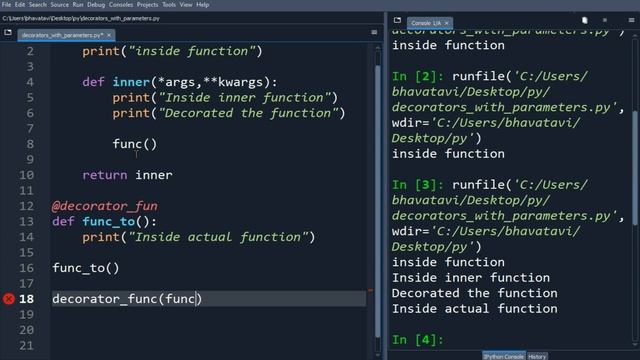Click the console stop/interrupt kernel icon
The image size is (640, 360).
point(605,20)
